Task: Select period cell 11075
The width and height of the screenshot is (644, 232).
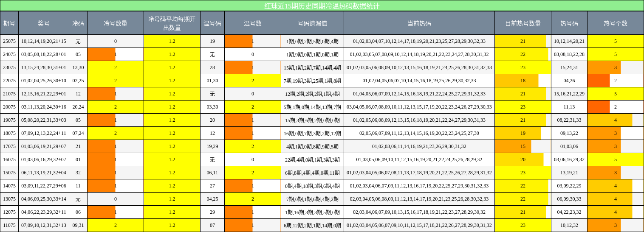Action: [9, 225]
